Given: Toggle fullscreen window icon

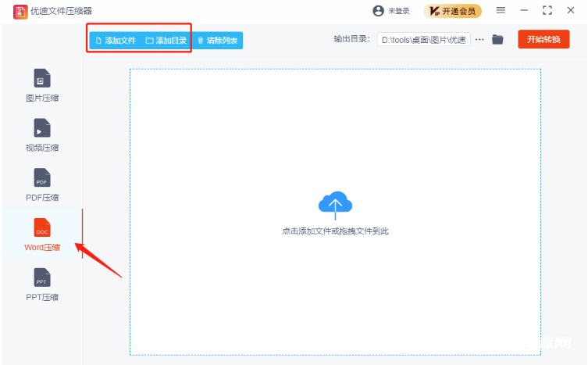Looking at the screenshot, I should click(547, 10).
